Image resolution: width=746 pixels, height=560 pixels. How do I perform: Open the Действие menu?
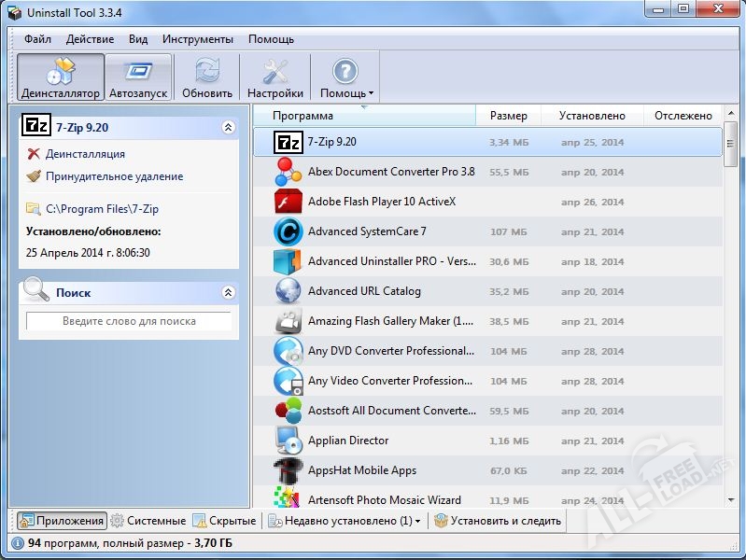tap(91, 39)
